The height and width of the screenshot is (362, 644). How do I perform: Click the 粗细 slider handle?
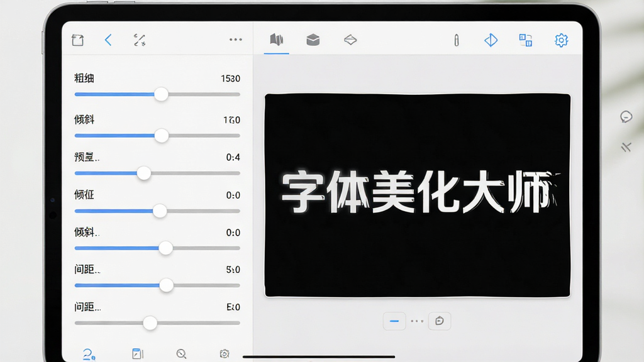click(161, 94)
